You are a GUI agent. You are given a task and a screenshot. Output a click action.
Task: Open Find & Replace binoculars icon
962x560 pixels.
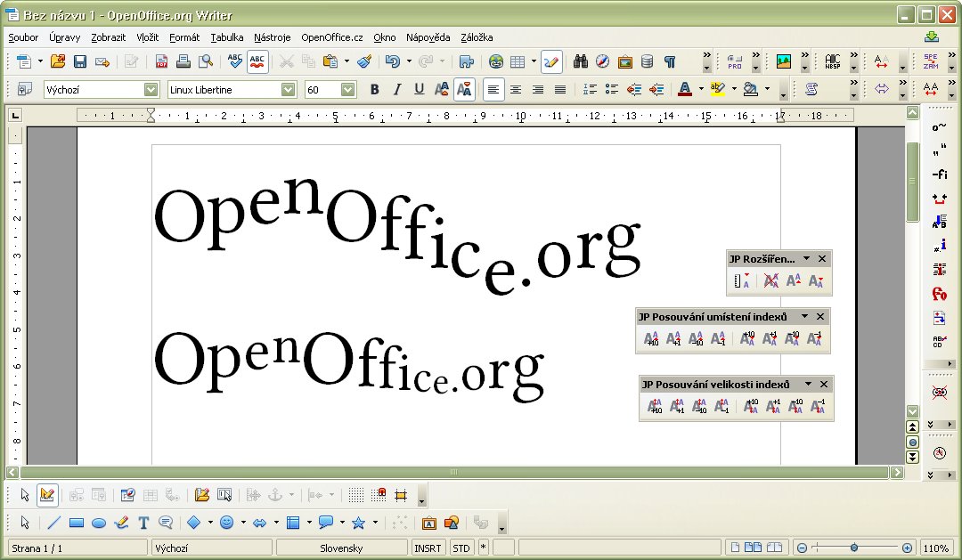(x=581, y=61)
